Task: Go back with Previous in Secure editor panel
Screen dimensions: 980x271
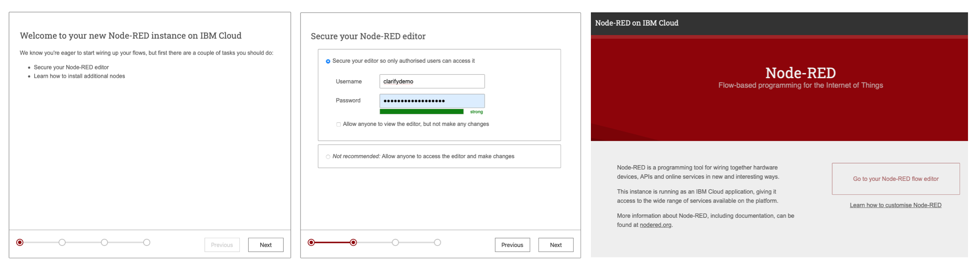Action: 512,245
